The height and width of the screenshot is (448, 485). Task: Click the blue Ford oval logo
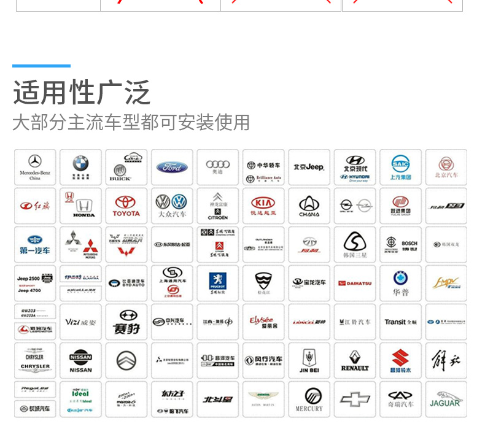point(172,167)
